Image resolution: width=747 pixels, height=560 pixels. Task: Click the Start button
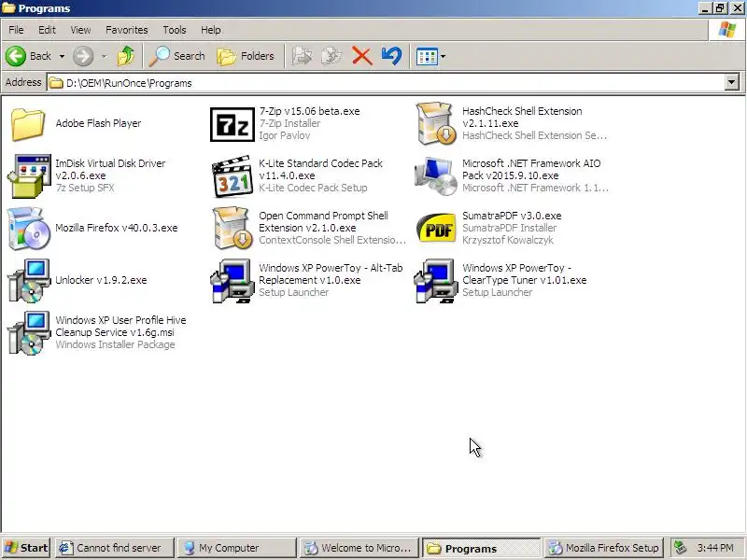pos(26,548)
